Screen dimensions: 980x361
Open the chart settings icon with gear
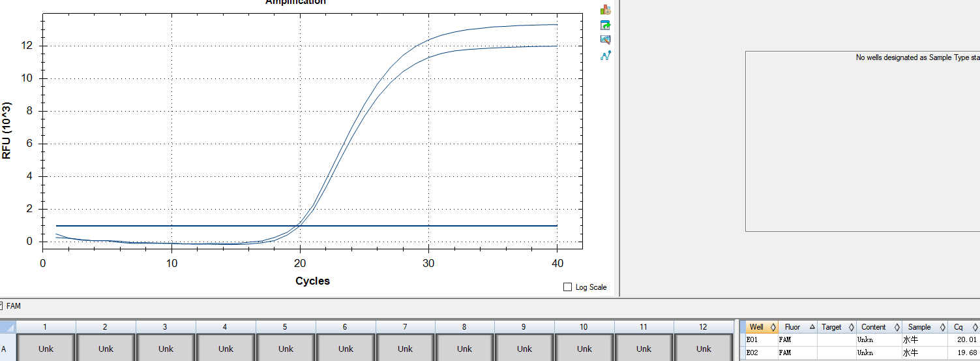(x=606, y=10)
